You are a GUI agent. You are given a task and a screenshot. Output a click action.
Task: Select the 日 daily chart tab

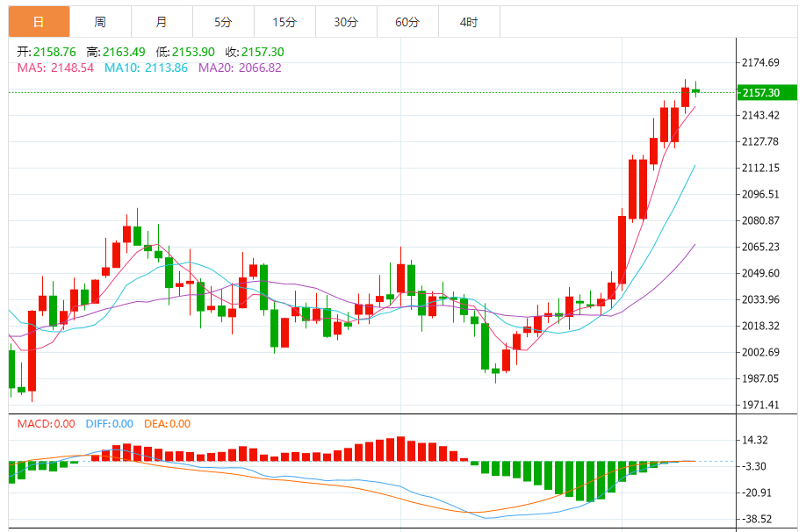click(39, 22)
